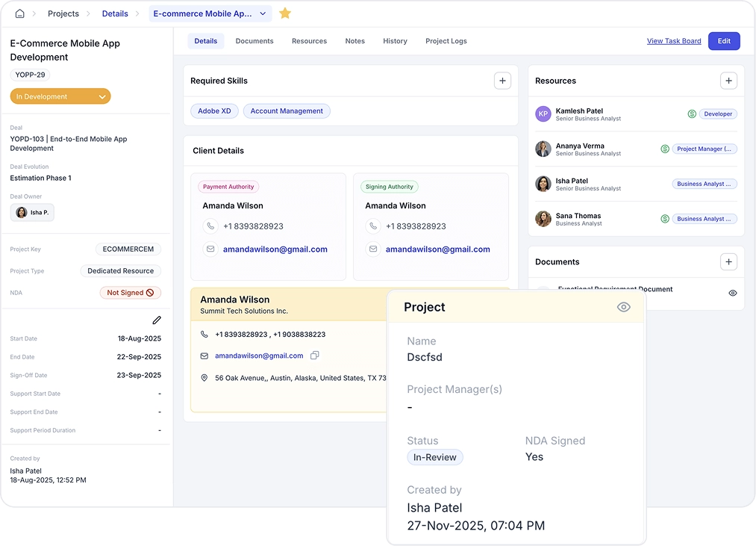Click billable dollar icon for Ananya Verma

tap(665, 149)
